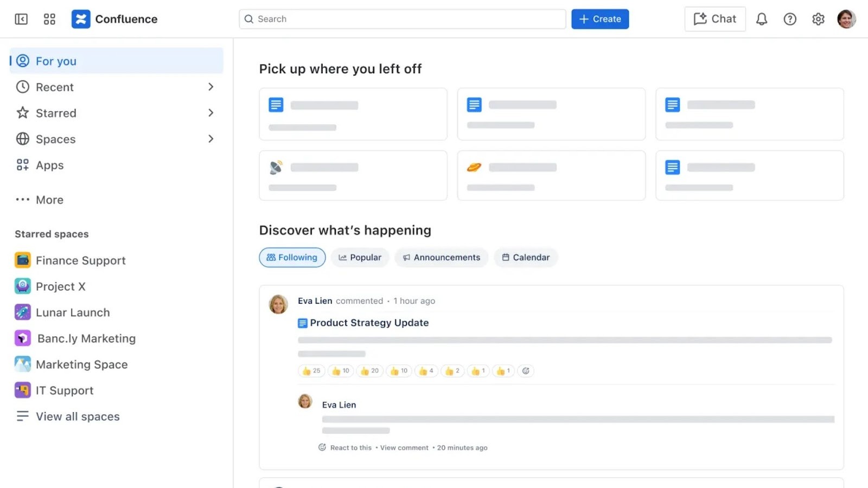Open notifications bell icon

tap(762, 19)
